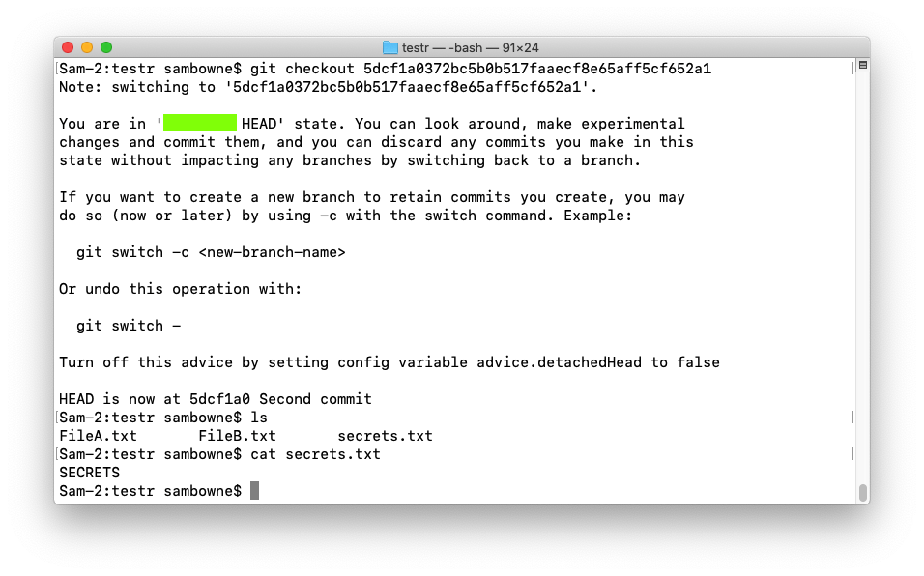924x576 pixels.
Task: Click FileB.txt in the ls output
Action: (x=237, y=436)
